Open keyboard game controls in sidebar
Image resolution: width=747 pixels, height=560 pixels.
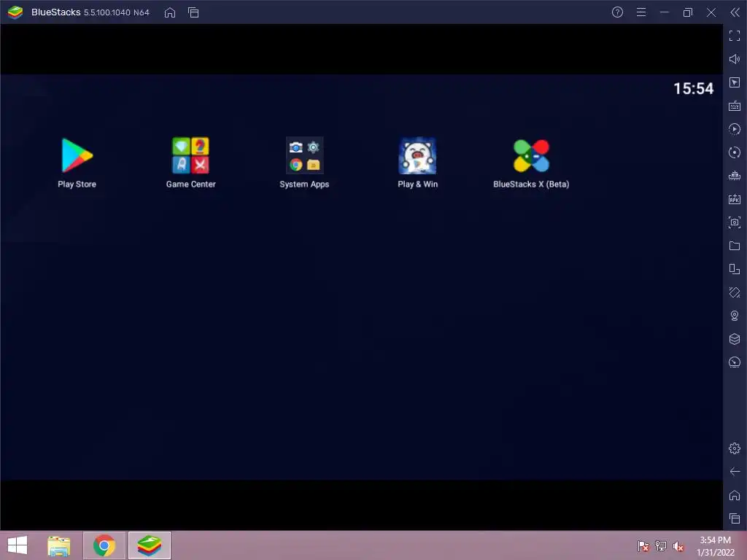[735, 106]
